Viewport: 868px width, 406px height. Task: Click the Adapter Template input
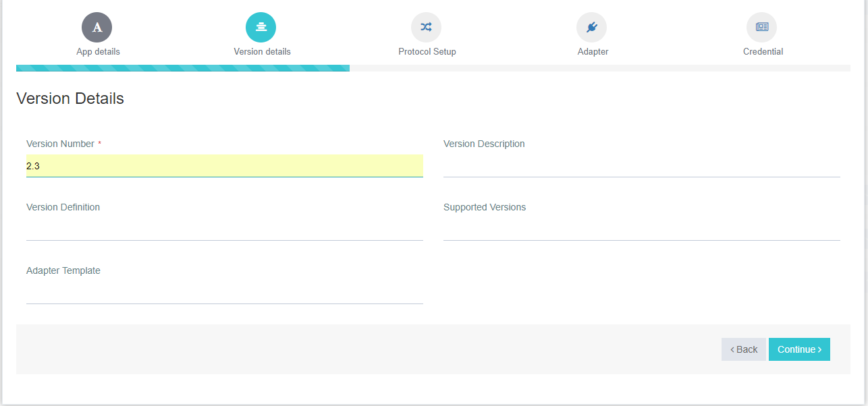[224, 293]
